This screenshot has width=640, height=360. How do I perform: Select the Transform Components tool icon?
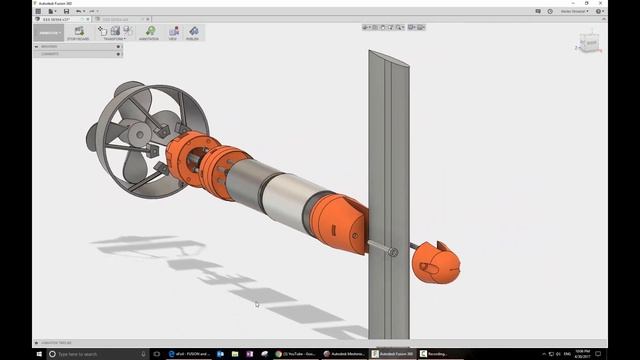(102, 31)
